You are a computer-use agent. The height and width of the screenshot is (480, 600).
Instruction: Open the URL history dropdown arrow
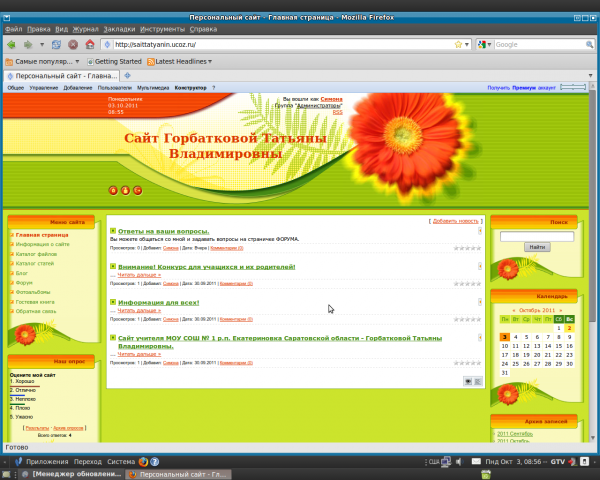tap(467, 45)
